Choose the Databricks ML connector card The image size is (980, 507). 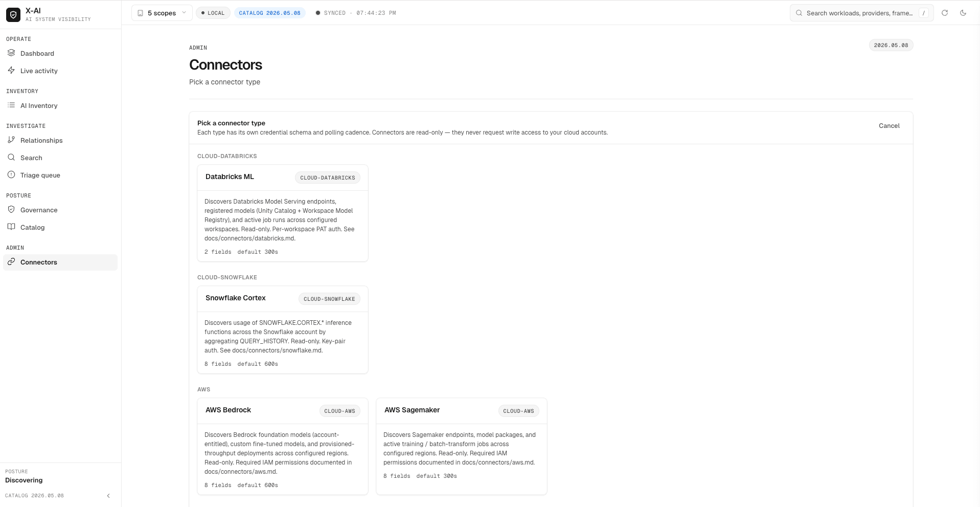pos(283,213)
